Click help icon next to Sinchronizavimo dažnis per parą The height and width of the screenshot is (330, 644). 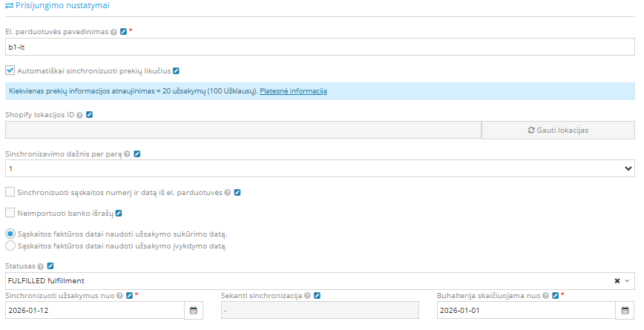point(128,154)
